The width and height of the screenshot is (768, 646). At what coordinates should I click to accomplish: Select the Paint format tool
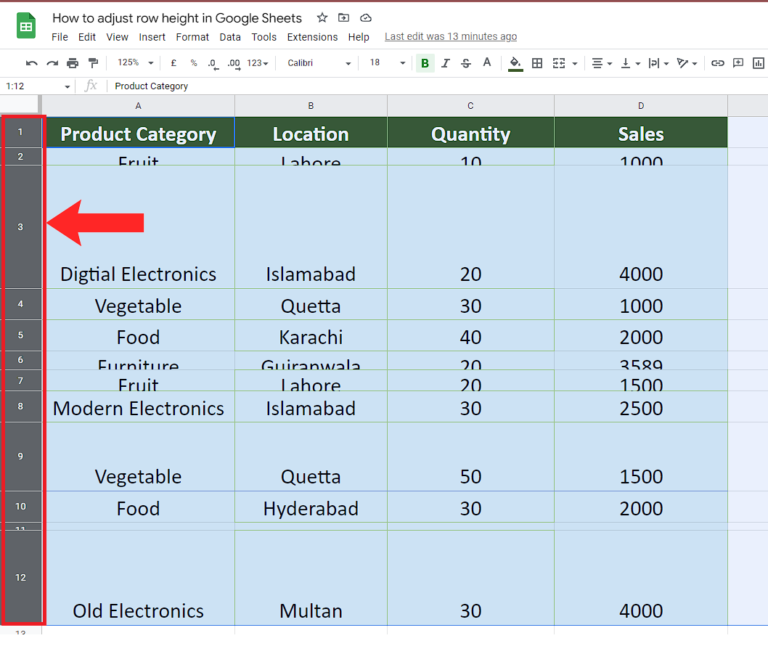click(x=93, y=63)
